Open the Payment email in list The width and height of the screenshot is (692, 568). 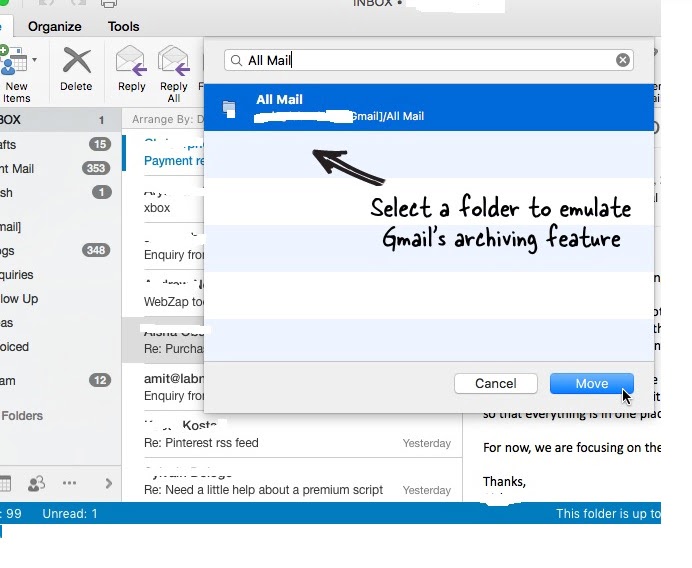pos(164,152)
